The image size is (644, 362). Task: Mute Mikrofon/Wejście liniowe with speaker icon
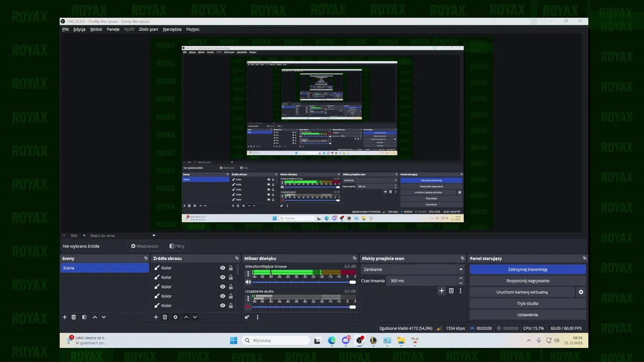248,282
